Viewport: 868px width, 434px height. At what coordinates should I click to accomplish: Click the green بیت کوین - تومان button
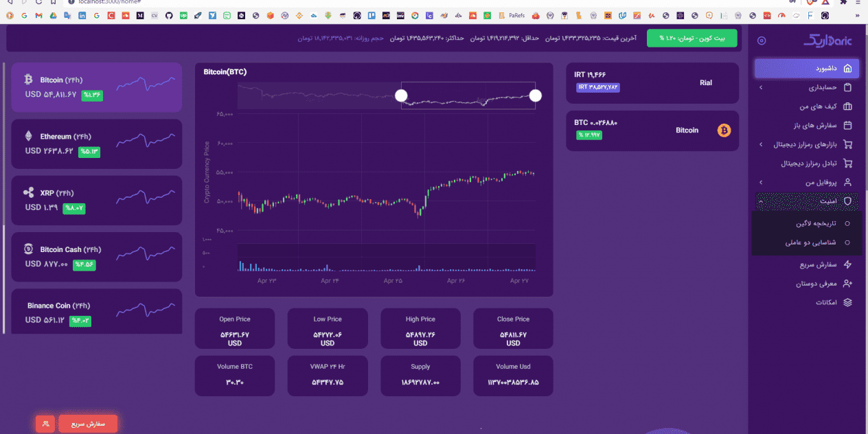pos(692,38)
